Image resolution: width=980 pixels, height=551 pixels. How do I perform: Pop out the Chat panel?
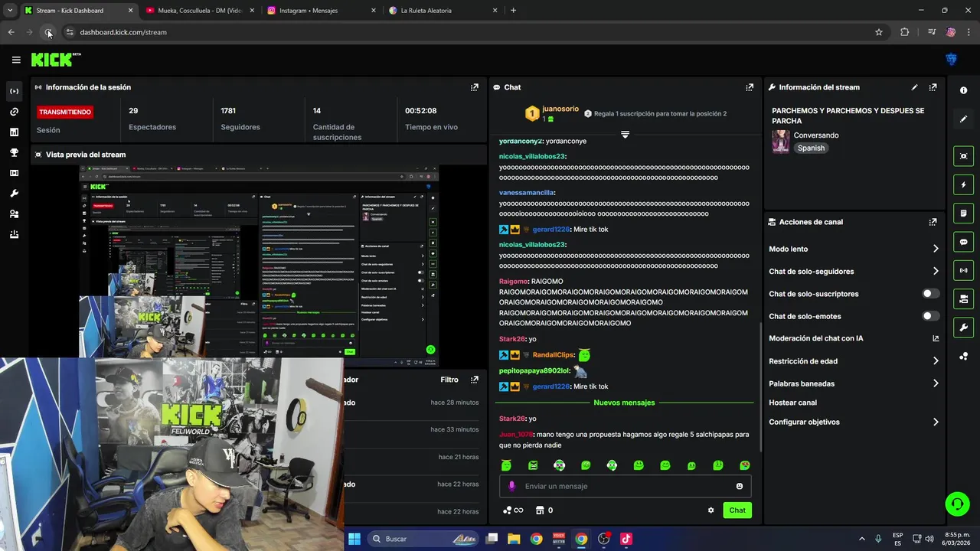[750, 87]
